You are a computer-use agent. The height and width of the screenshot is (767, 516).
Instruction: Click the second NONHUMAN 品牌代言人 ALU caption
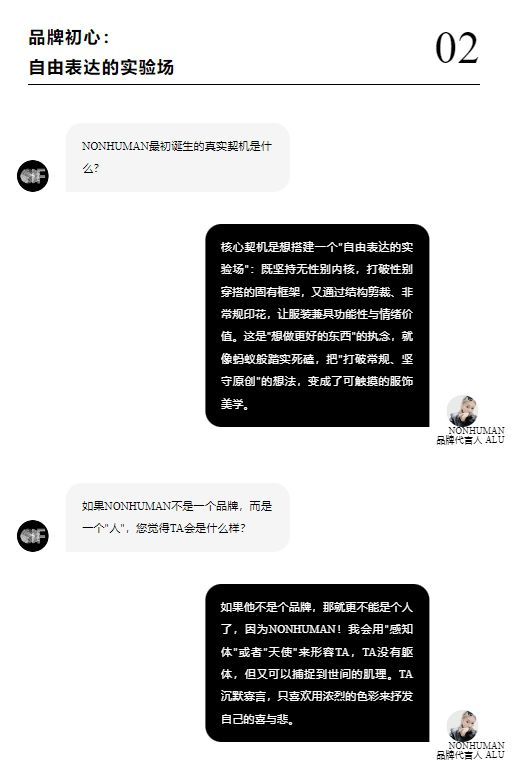(471, 750)
